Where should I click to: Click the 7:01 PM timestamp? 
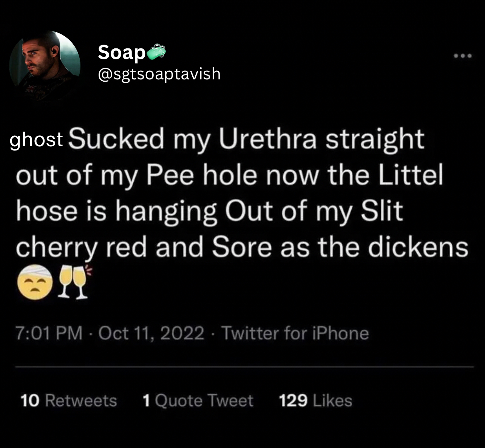(x=49, y=333)
